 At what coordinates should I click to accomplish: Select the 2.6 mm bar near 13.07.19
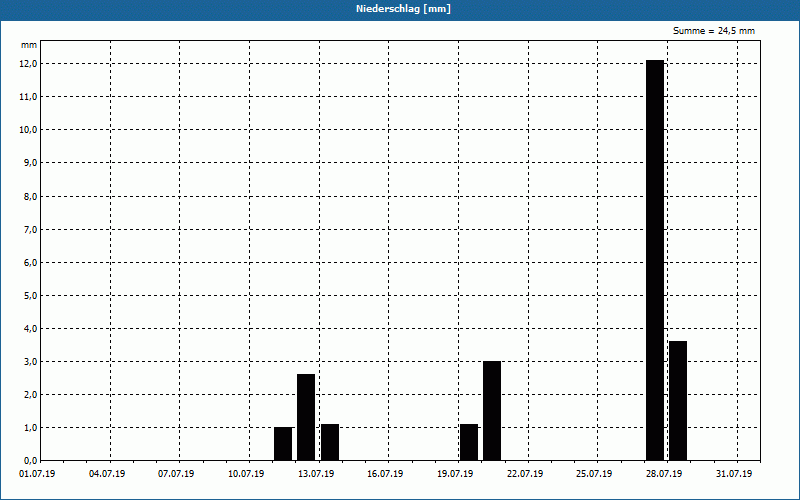pos(306,417)
